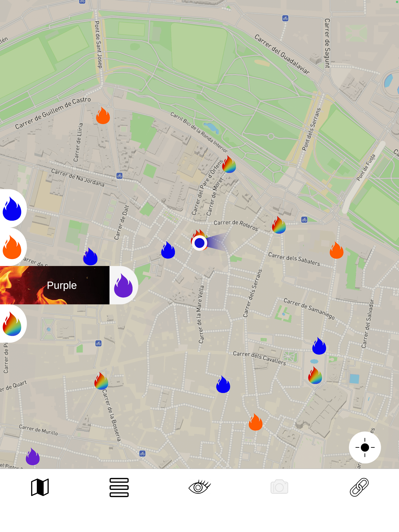Screen dimensions: 399x532
Task: Open the camera tab
Action: 279,487
